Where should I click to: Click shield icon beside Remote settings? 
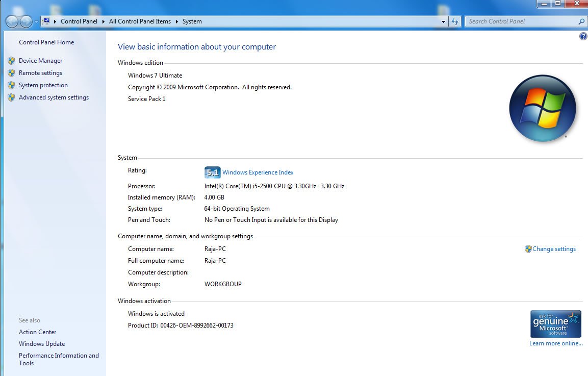(x=11, y=73)
